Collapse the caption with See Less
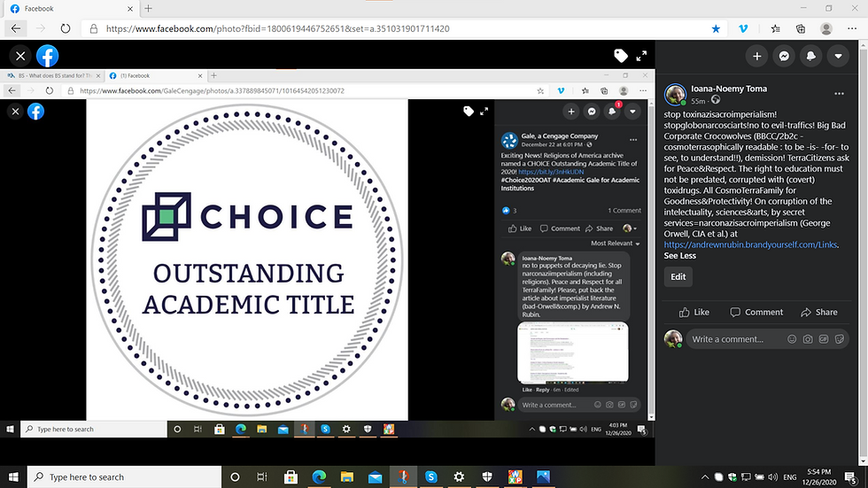 (680, 256)
